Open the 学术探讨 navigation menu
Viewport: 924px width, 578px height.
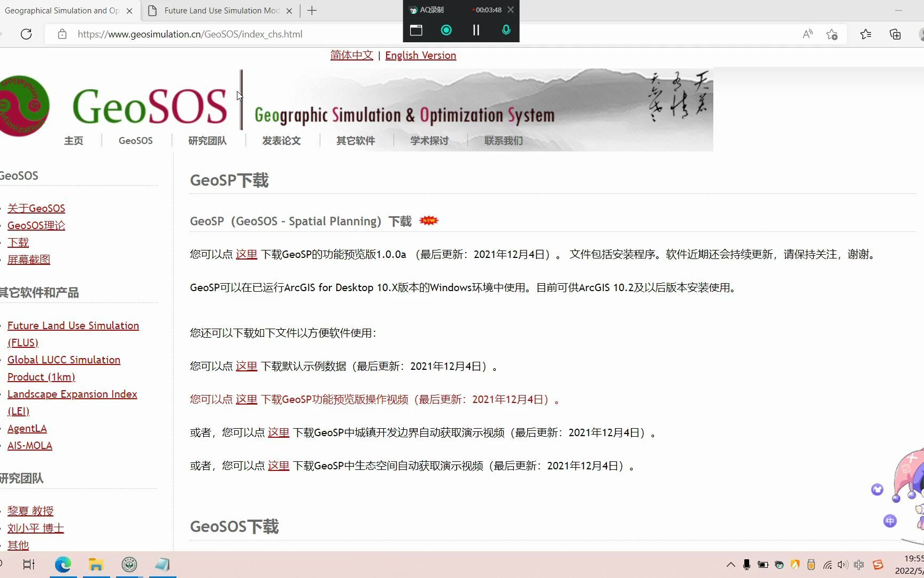pyautogui.click(x=429, y=141)
